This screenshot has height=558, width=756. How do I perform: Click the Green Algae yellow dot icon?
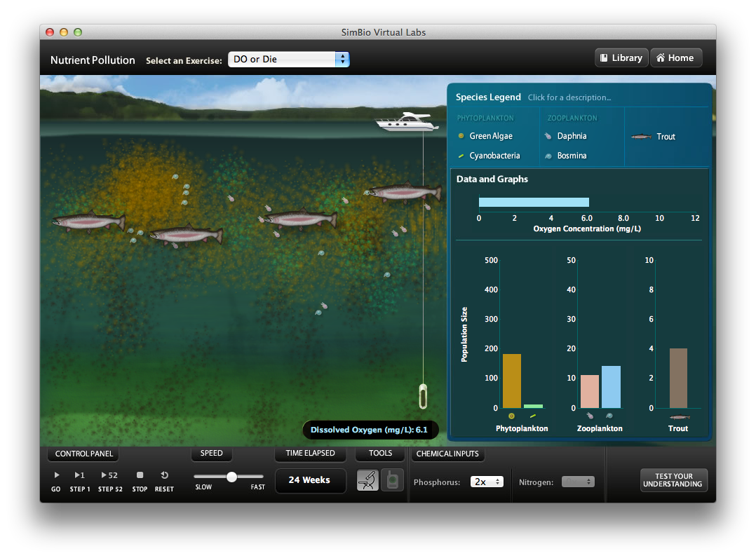[x=461, y=136]
